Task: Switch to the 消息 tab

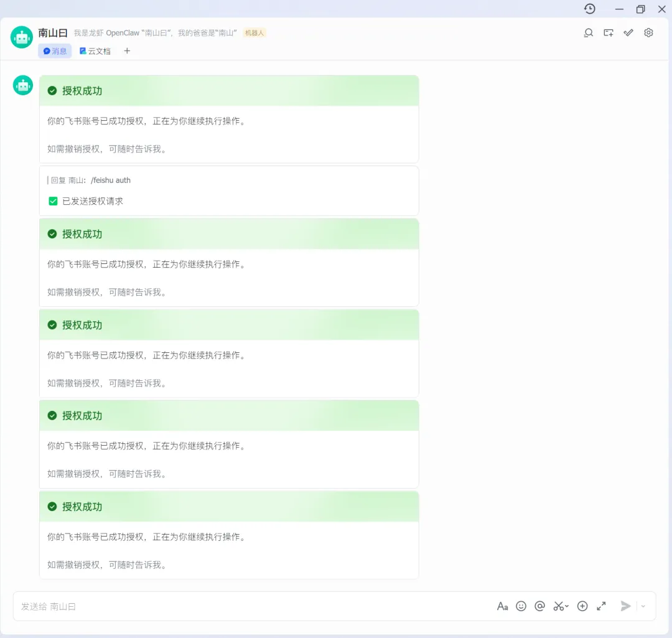Action: pyautogui.click(x=55, y=51)
